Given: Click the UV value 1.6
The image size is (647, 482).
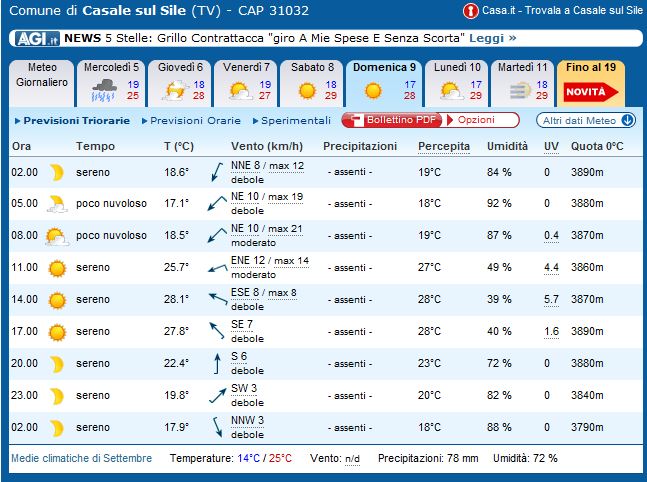Looking at the screenshot, I should click(551, 332).
